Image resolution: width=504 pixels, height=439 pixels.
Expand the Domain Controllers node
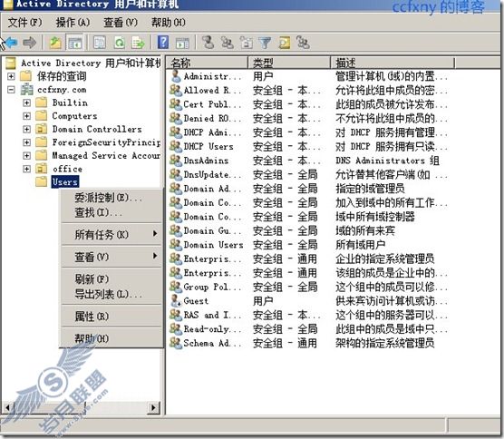tap(27, 129)
